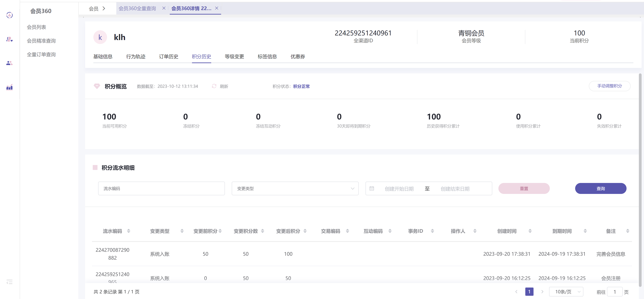The image size is (644, 299).
Task: Click the member center icon in sidebar
Action: pos(9,15)
